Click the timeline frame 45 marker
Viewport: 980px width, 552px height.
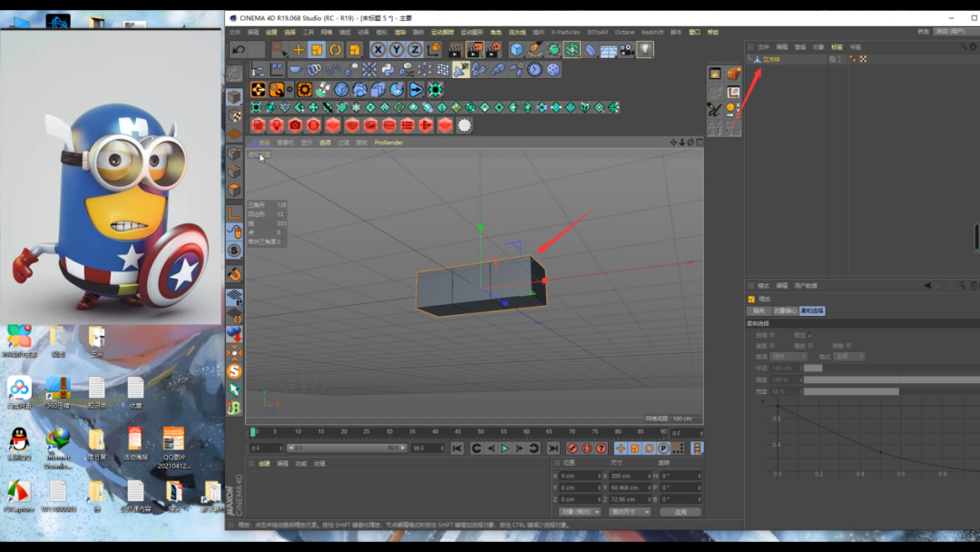457,431
